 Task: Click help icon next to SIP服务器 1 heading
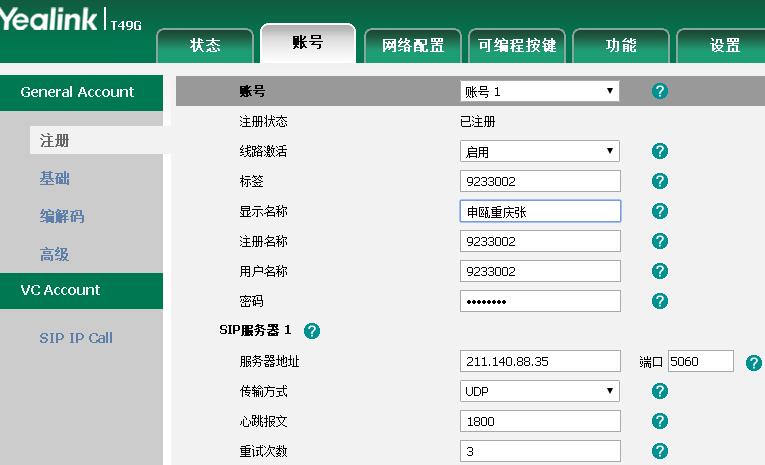point(311,331)
